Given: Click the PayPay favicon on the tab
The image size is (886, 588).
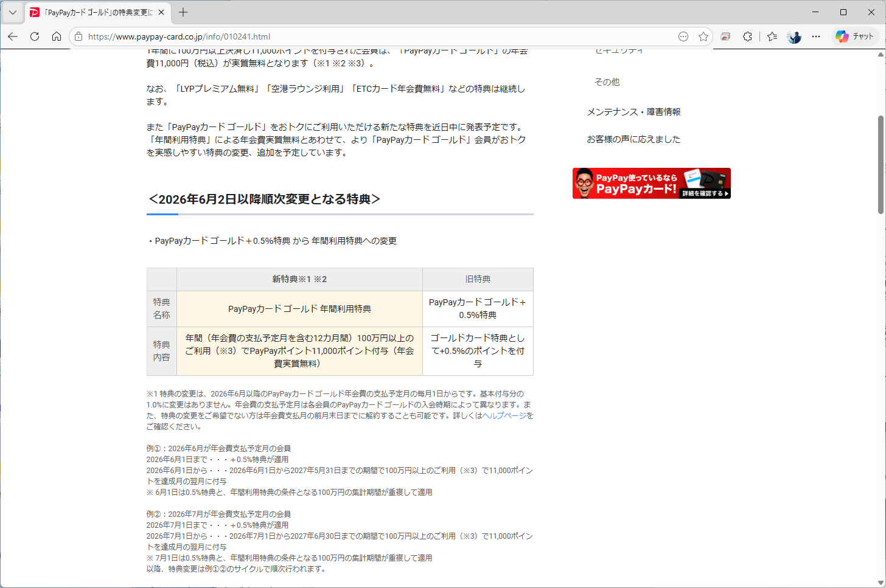Looking at the screenshot, I should 34,12.
